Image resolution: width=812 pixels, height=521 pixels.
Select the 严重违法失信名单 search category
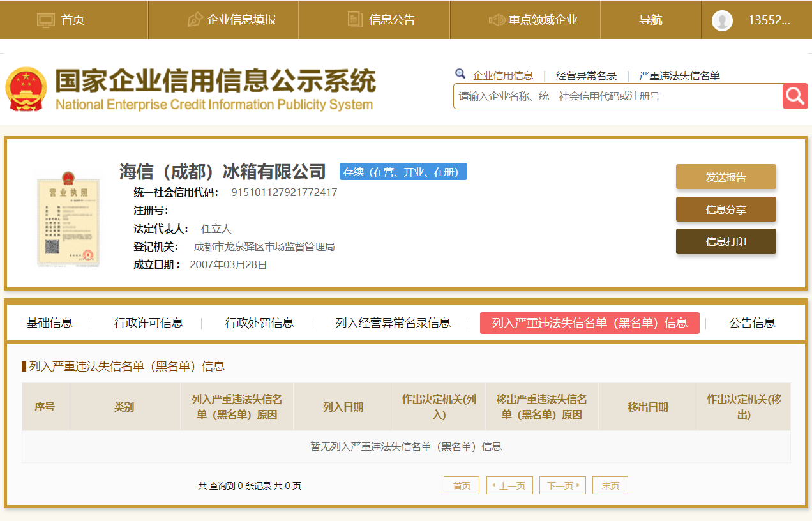coord(680,75)
